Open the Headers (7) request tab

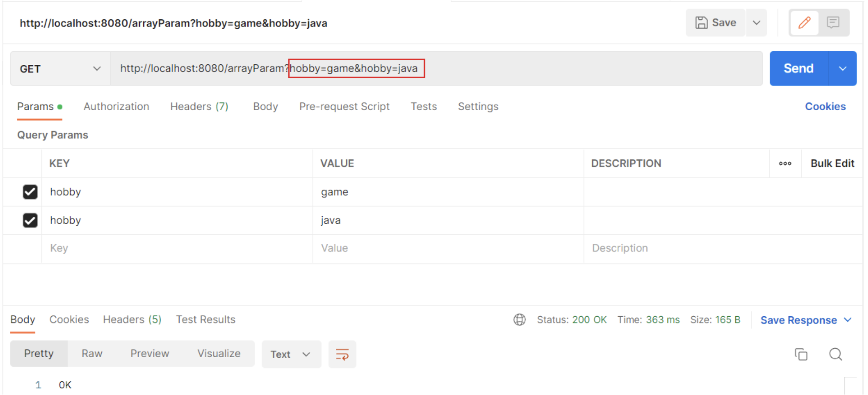pyautogui.click(x=199, y=107)
